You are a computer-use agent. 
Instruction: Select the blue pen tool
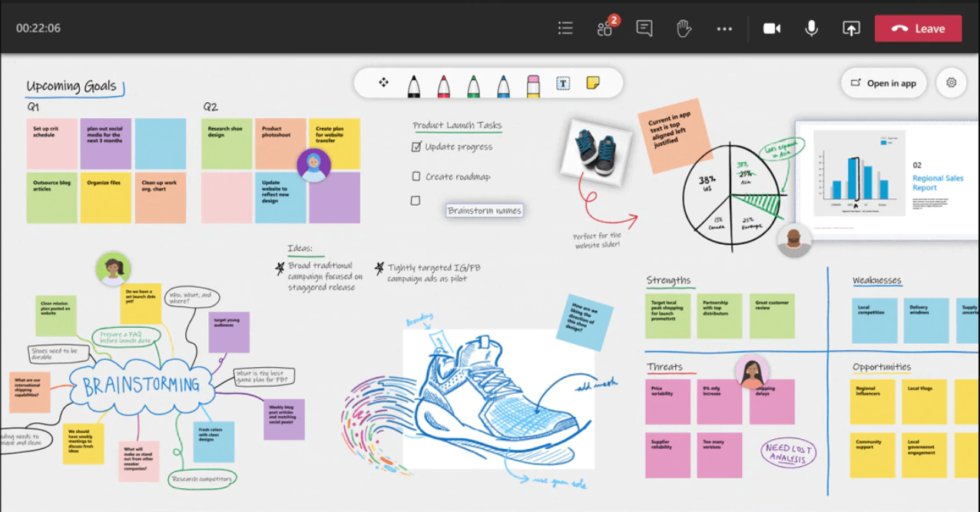(503, 82)
